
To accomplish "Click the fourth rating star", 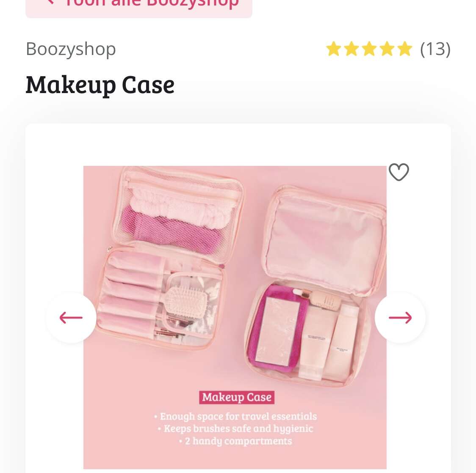I will point(387,49).
